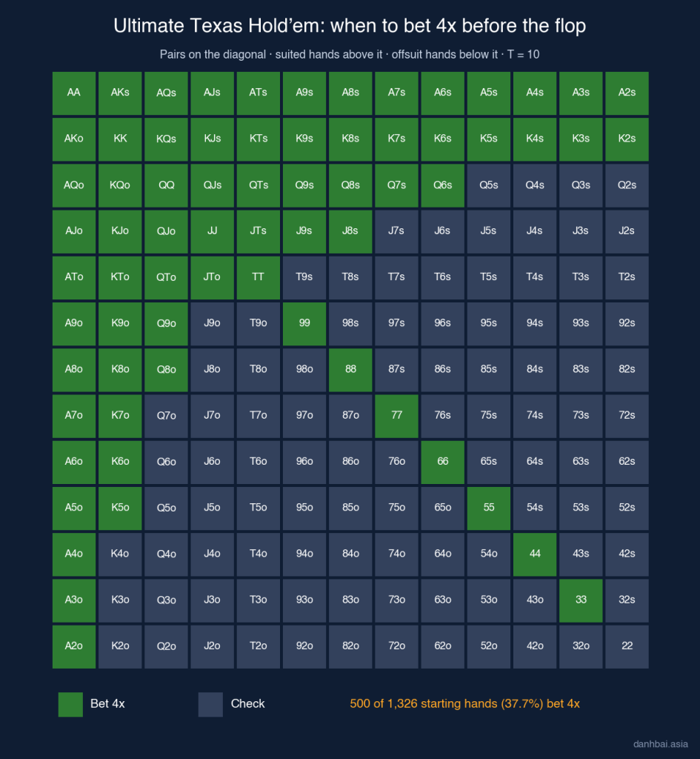The width and height of the screenshot is (700, 759).
Task: Select the 77 pair cell
Action: (x=397, y=417)
